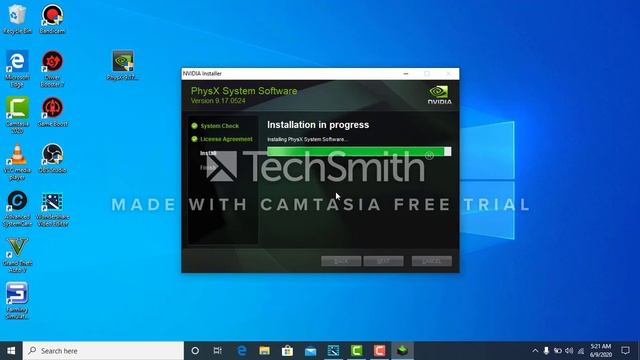Open the Camtasia 2020 desktop shortcut

pyautogui.click(x=17, y=115)
